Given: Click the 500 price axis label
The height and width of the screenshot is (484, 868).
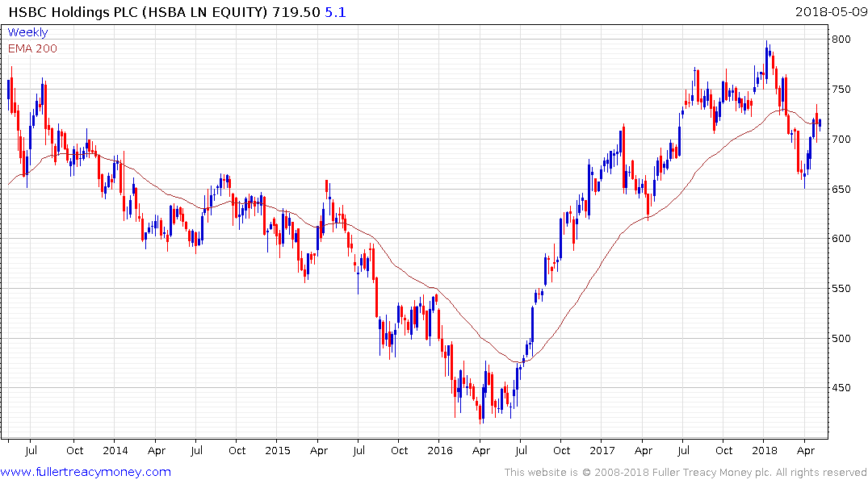Looking at the screenshot, I should [x=841, y=338].
